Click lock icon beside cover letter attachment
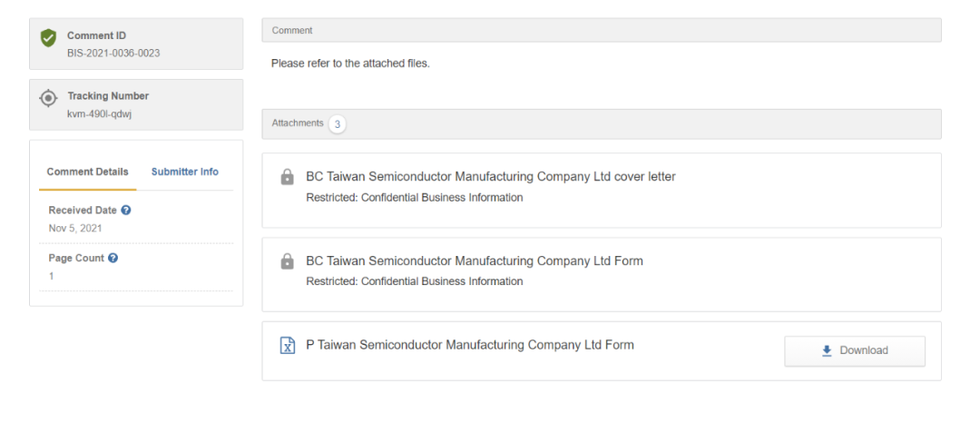This screenshot has width=980, height=423. (287, 177)
